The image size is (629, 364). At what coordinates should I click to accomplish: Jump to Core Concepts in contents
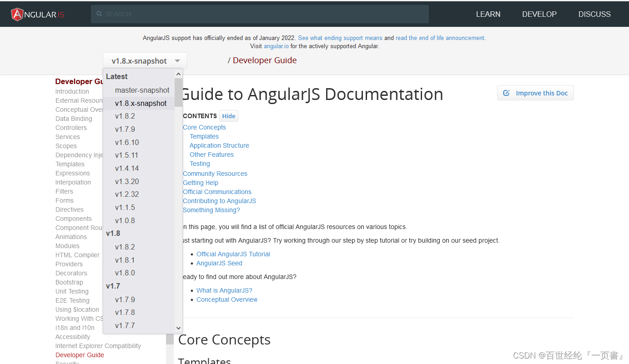click(204, 127)
